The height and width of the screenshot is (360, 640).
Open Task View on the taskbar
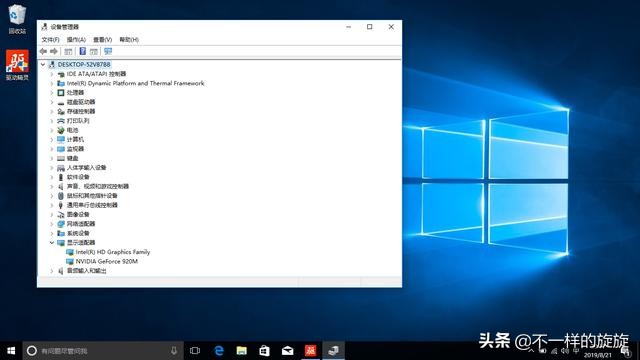tap(195, 351)
